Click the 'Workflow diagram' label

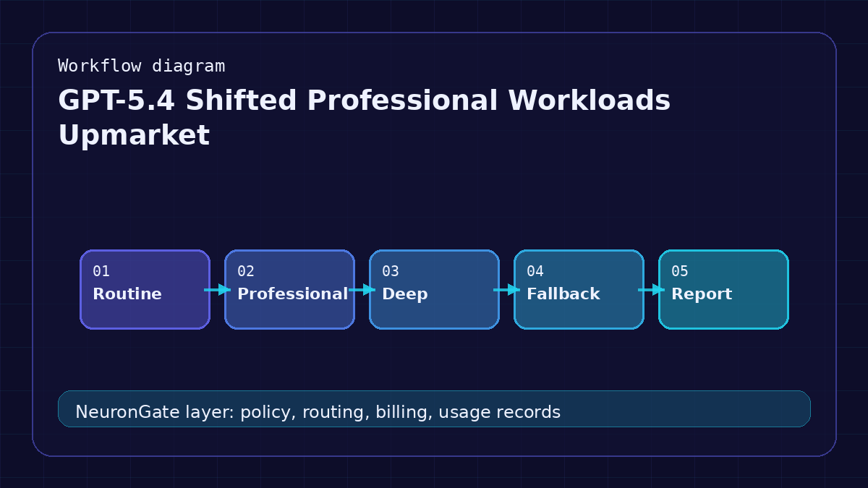pos(142,66)
